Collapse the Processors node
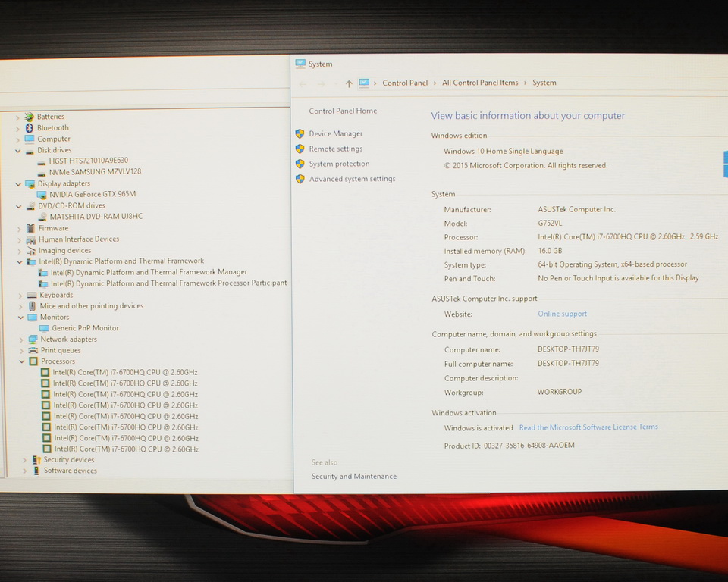This screenshot has height=582, width=728. [x=21, y=361]
